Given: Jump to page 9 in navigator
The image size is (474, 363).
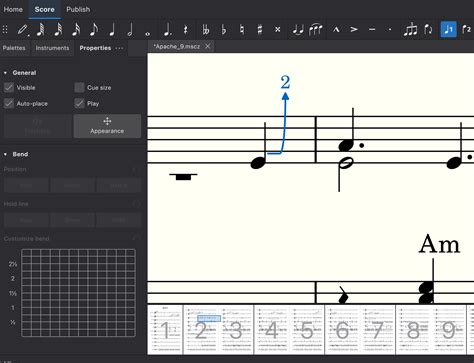Looking at the screenshot, I should click(x=448, y=330).
